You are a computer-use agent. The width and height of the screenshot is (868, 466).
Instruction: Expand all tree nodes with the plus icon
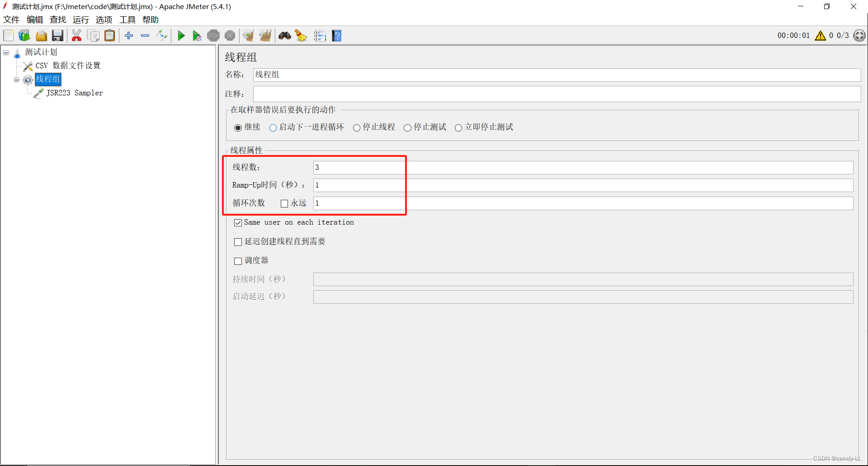pyautogui.click(x=128, y=35)
